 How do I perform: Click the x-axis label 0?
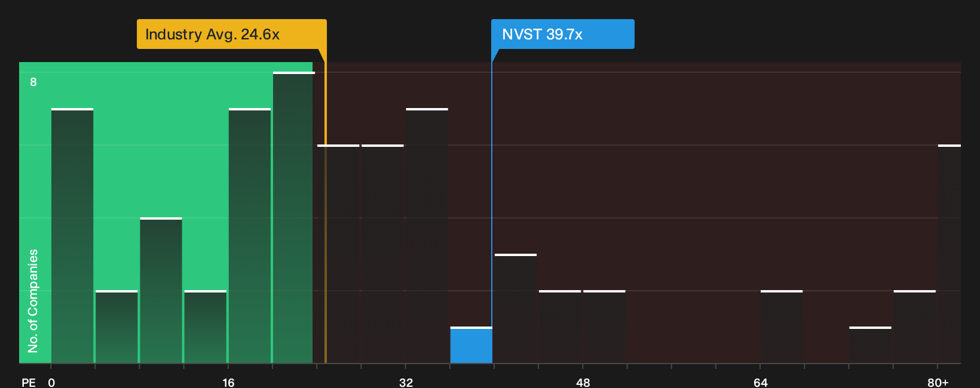click(51, 383)
